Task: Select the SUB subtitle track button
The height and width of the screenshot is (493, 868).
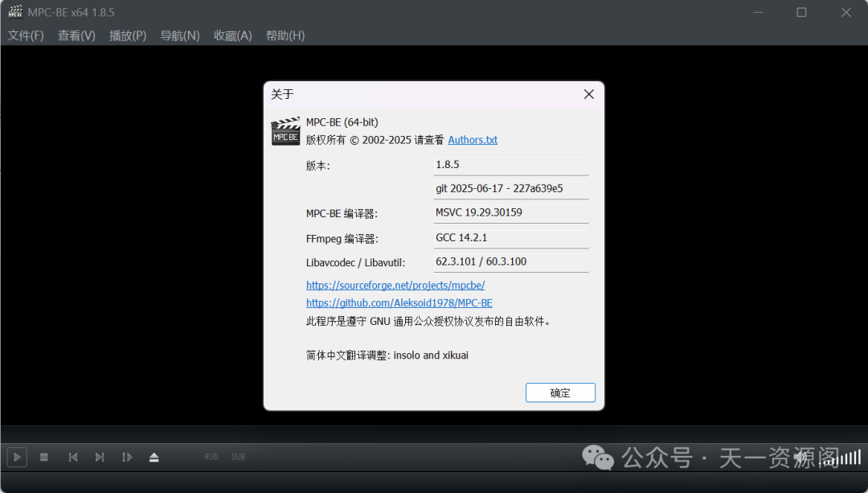Action: (239, 457)
